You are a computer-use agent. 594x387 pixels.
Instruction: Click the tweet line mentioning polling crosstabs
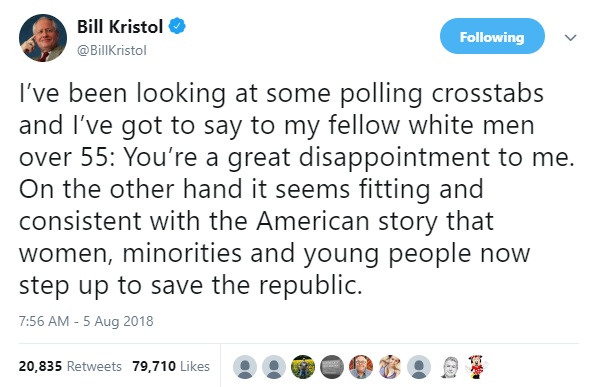(281, 93)
